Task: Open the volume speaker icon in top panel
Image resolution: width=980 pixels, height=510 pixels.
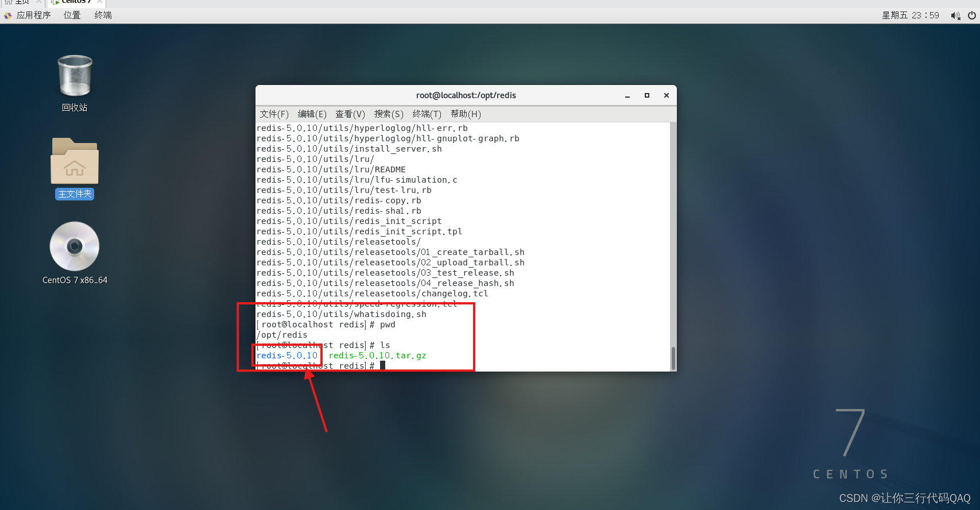Action: (x=955, y=16)
